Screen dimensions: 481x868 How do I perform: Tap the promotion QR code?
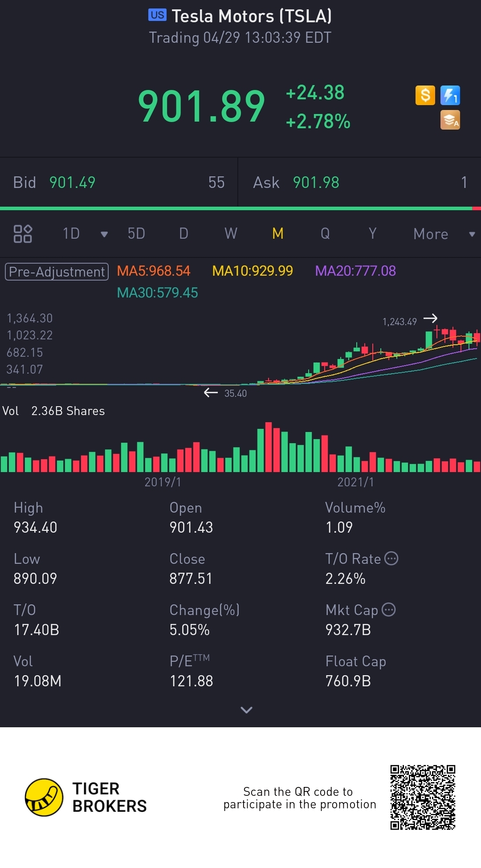coord(423,797)
